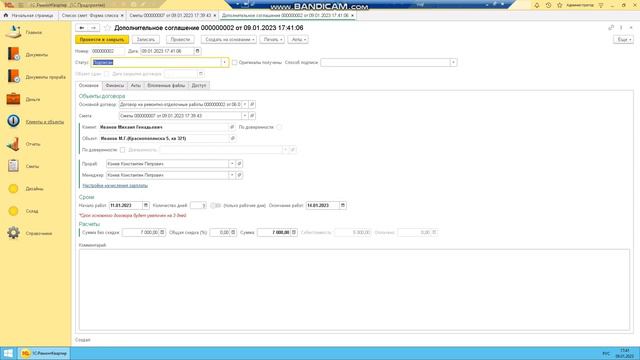This screenshot has width=640, height=360.
Task: Open the Основной договор linked record icon
Action: coord(252,104)
